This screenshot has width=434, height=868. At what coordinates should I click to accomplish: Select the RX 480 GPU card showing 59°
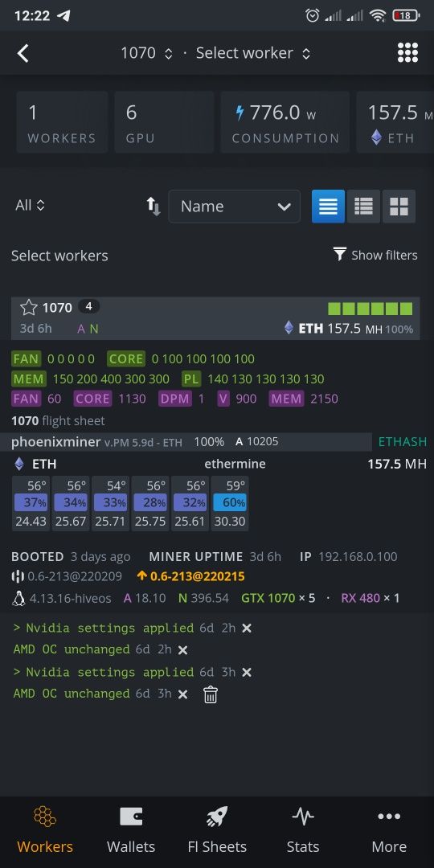coord(230,503)
